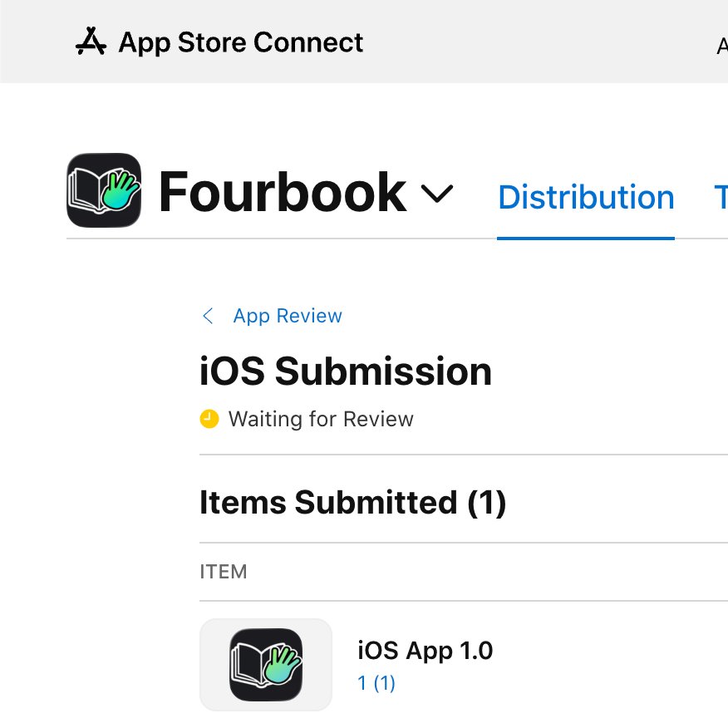The width and height of the screenshot is (728, 728).
Task: Open the build link 1 (1)
Action: (x=376, y=683)
